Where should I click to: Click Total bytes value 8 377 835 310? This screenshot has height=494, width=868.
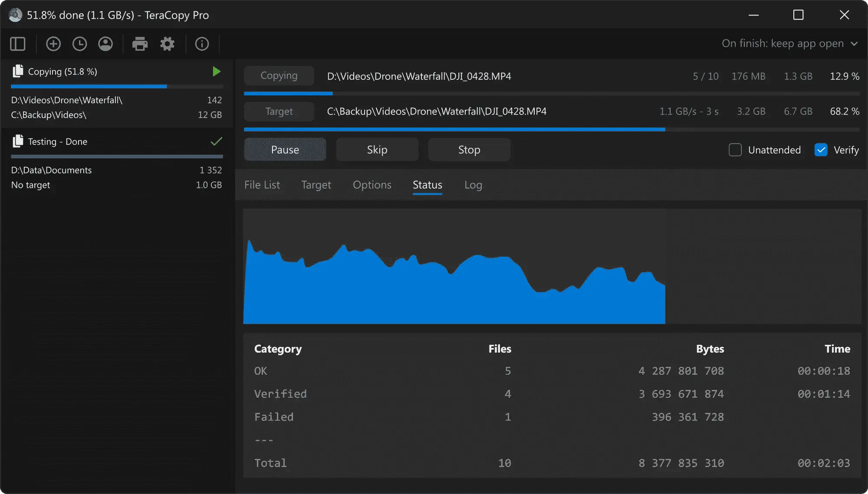pyautogui.click(x=681, y=463)
